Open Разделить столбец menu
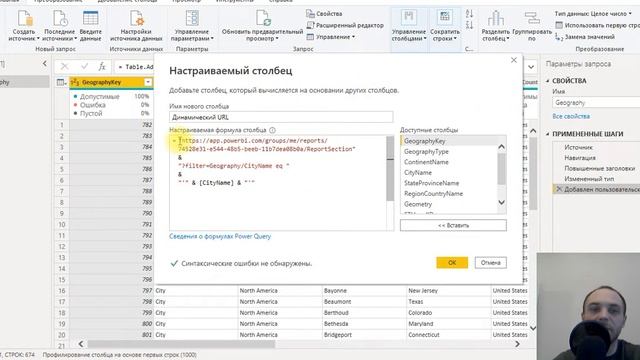This screenshot has height=360, width=640. (496, 26)
